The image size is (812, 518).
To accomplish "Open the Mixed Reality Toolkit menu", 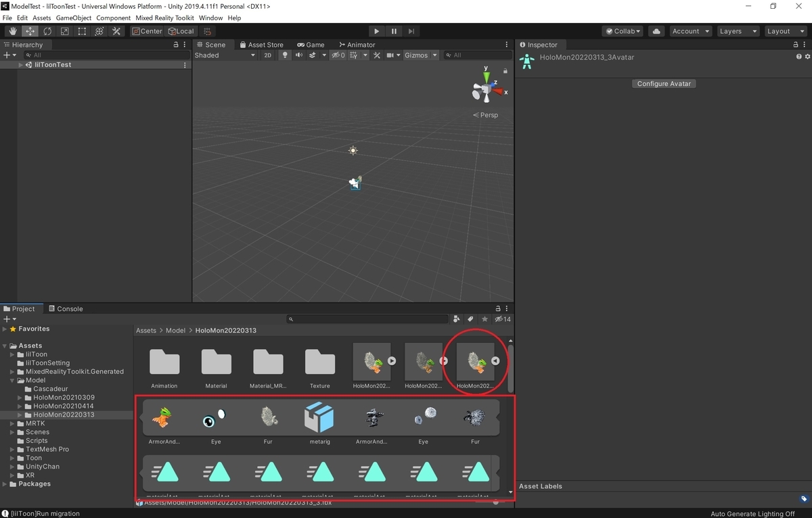I will (165, 18).
